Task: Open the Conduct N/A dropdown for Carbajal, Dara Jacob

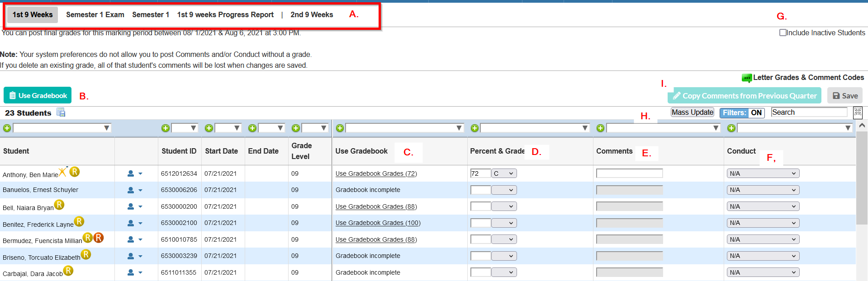Action: (x=763, y=272)
